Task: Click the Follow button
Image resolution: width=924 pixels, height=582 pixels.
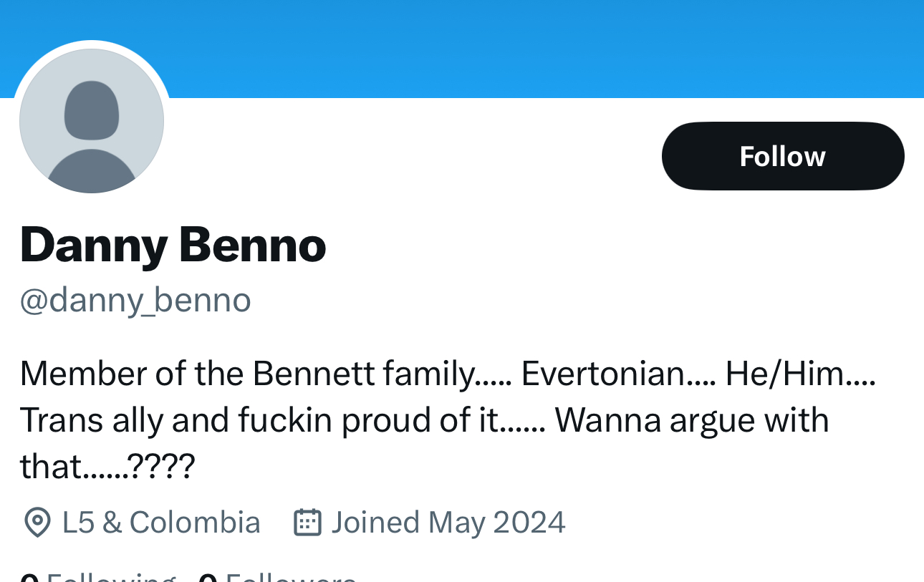Action: [782, 156]
